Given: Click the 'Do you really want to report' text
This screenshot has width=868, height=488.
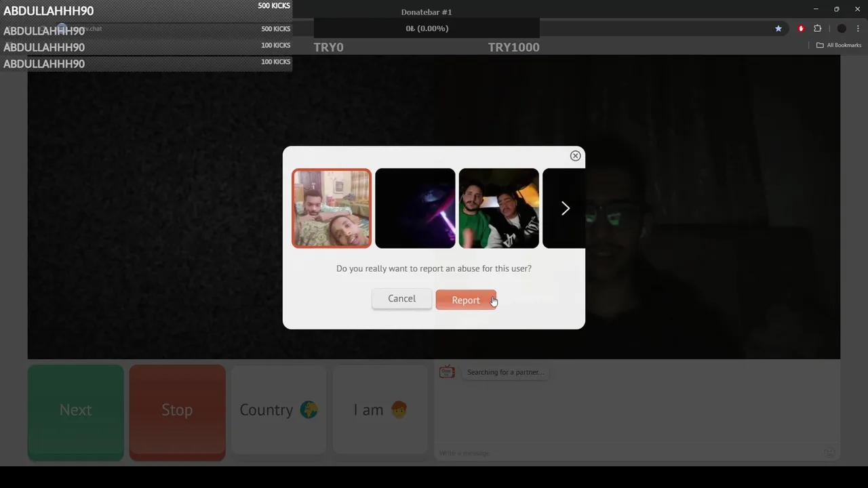Looking at the screenshot, I should [x=434, y=268].
